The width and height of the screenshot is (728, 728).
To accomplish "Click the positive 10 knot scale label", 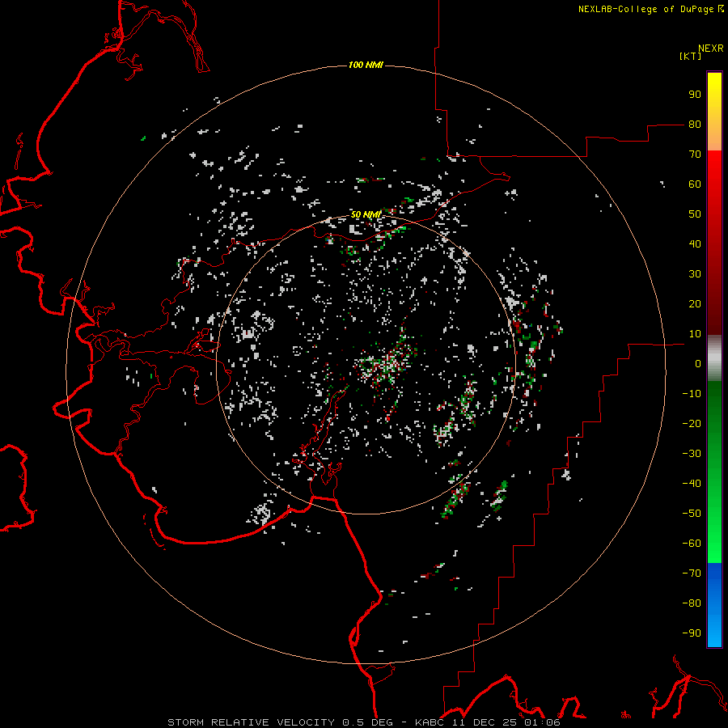I will (695, 334).
